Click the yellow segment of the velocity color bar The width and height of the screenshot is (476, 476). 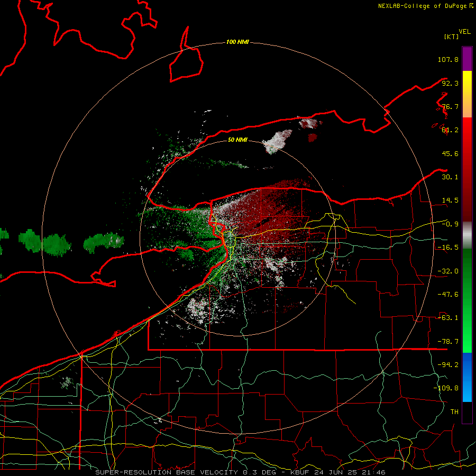click(x=467, y=94)
